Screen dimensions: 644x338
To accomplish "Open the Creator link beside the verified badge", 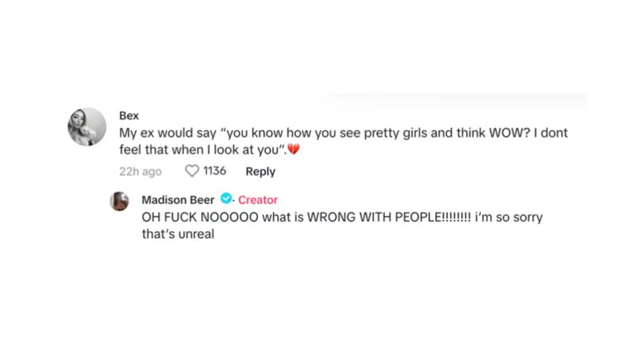I will coord(258,200).
